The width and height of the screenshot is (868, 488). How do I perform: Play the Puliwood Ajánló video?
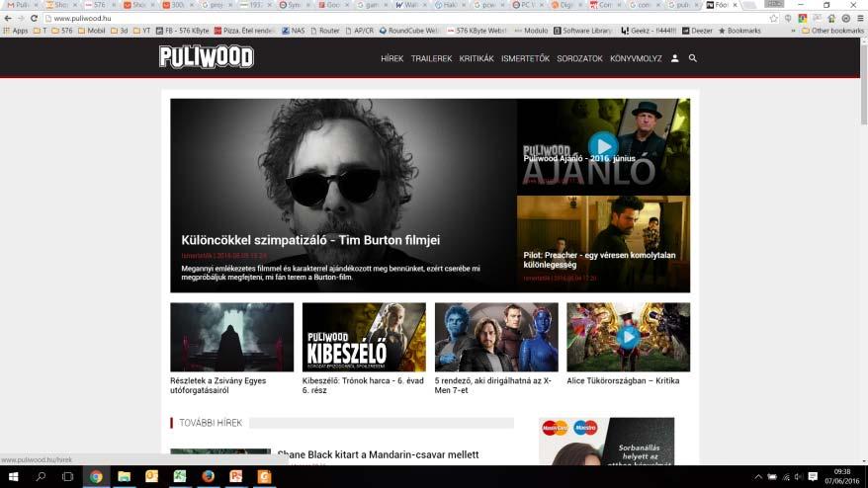(x=603, y=146)
